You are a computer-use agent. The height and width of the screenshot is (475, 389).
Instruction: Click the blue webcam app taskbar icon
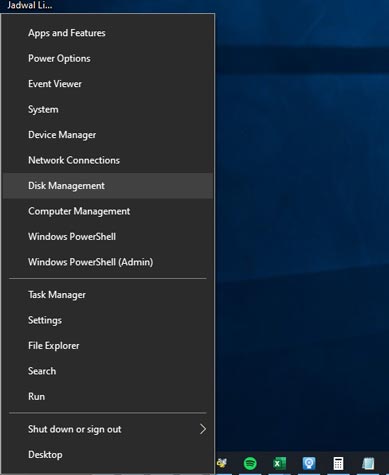tap(309, 463)
